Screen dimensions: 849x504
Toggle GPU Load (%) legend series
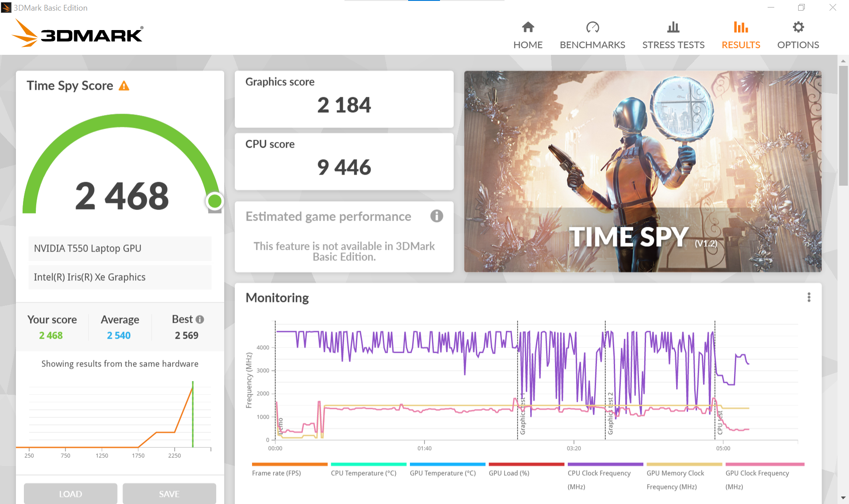(509, 473)
